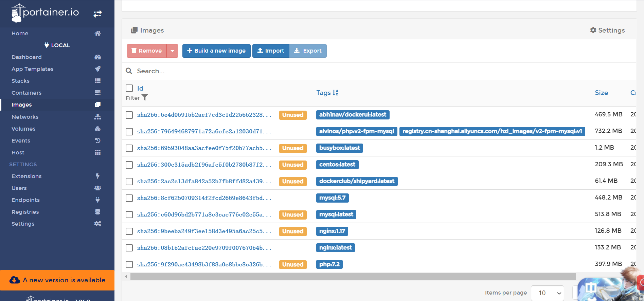Click the search magnifier icon
644x301 pixels.
tap(129, 71)
